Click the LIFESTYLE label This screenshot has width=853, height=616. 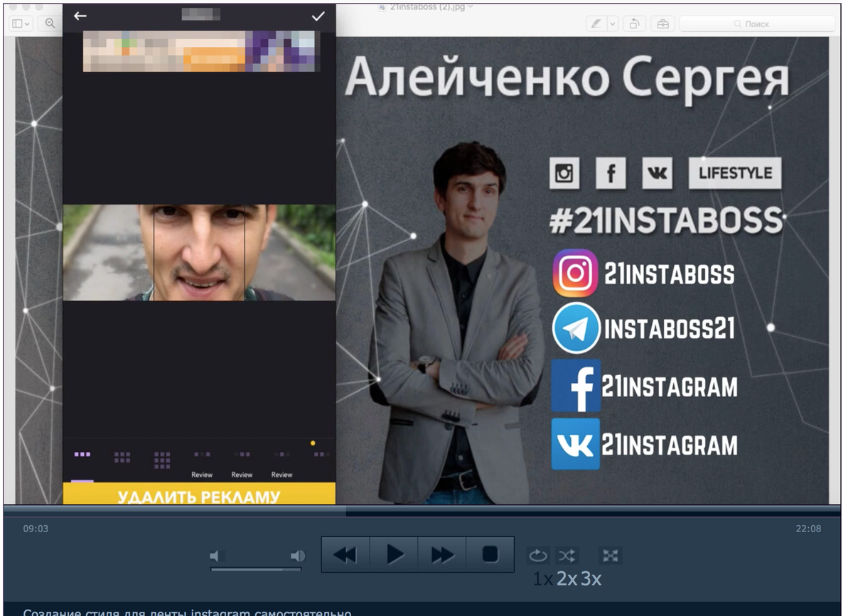tap(734, 173)
